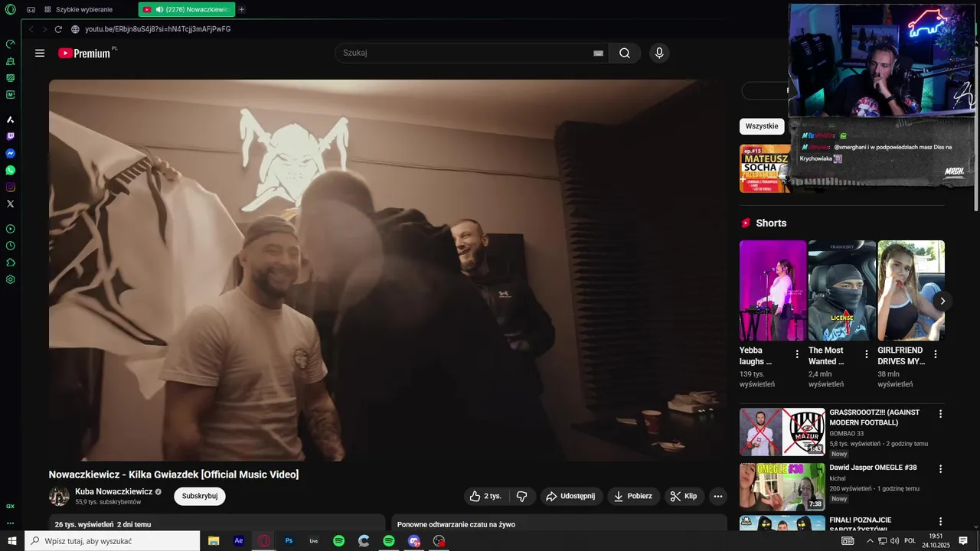The width and height of the screenshot is (980, 551).
Task: Open the Opera GX main menu logo
Action: (x=11, y=9)
